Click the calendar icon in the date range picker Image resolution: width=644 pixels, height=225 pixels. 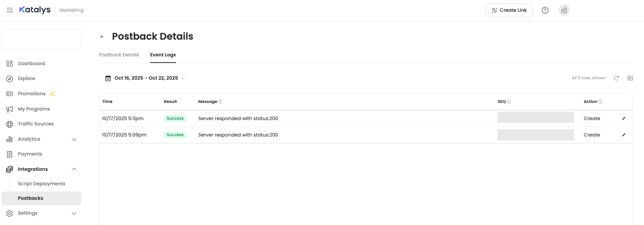[x=108, y=78]
